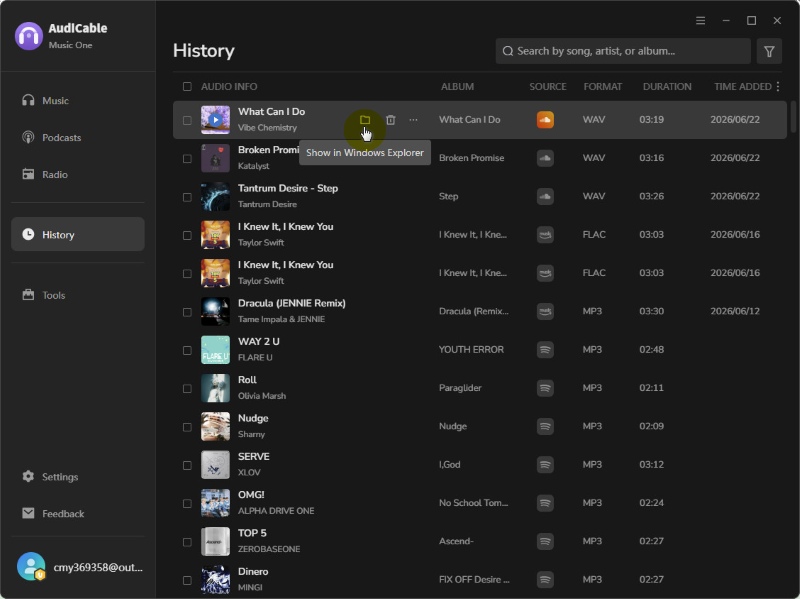Open the Podcasts section
The width and height of the screenshot is (800, 599).
point(78,137)
